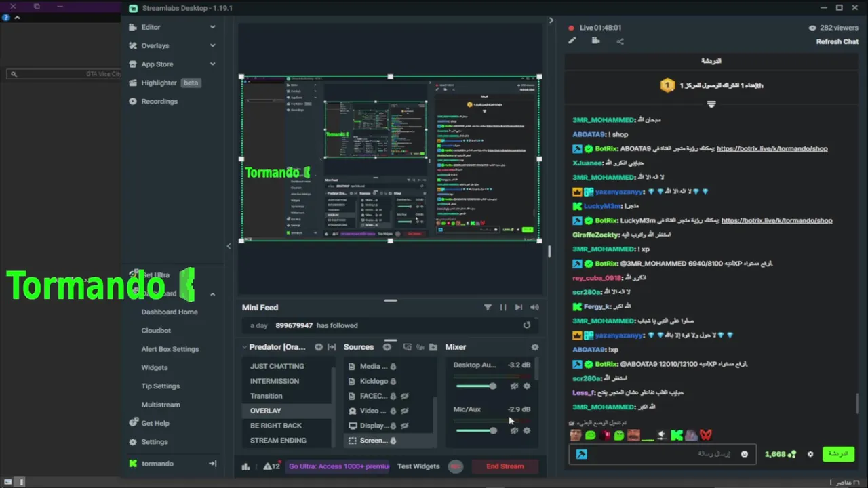Toggle lock on Media source
The image size is (868, 488).
[x=393, y=367]
